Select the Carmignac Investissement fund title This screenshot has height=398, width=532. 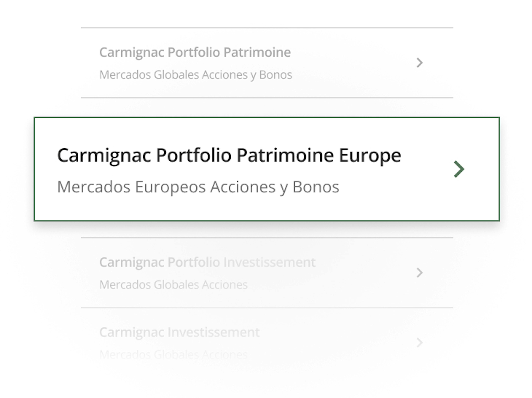pyautogui.click(x=179, y=332)
